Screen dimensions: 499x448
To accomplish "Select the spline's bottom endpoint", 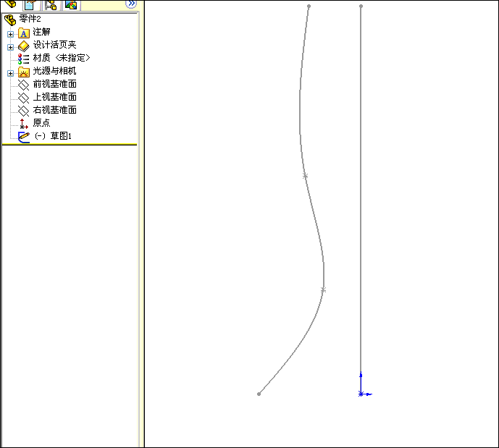I will (259, 394).
